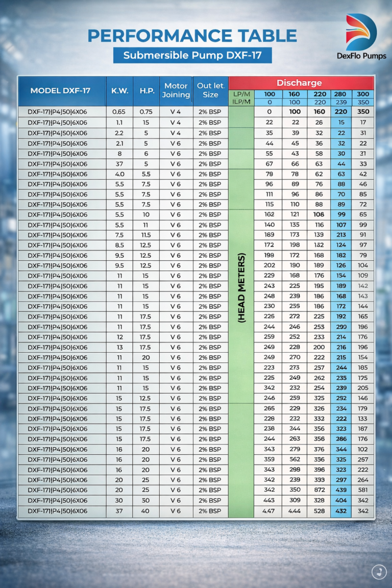
Task: Click the PERFORMANCE TABLE title
Action: (192, 36)
